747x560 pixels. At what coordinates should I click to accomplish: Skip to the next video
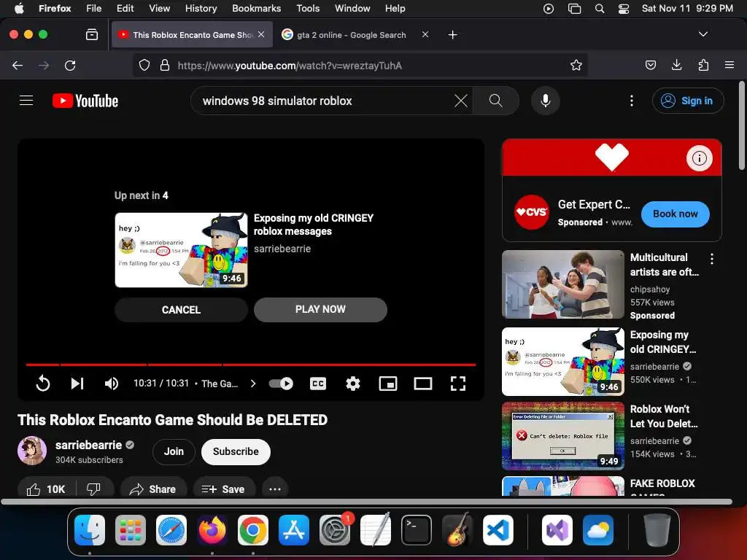[77, 384]
